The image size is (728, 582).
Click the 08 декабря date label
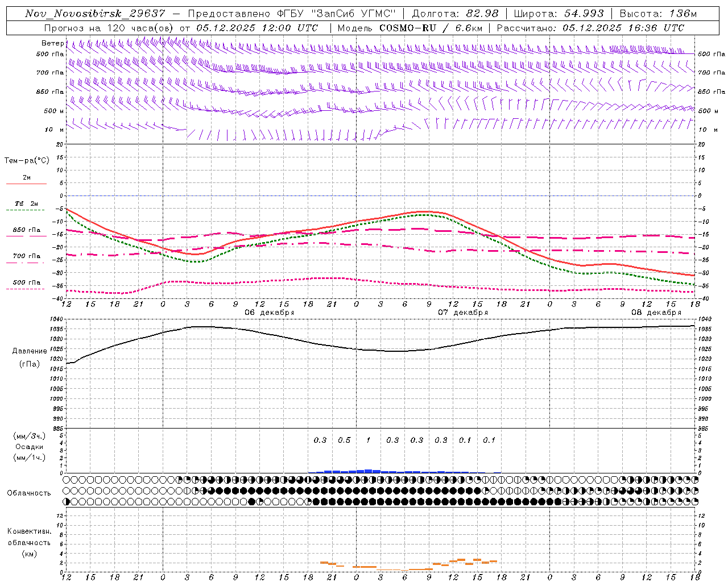point(656,313)
